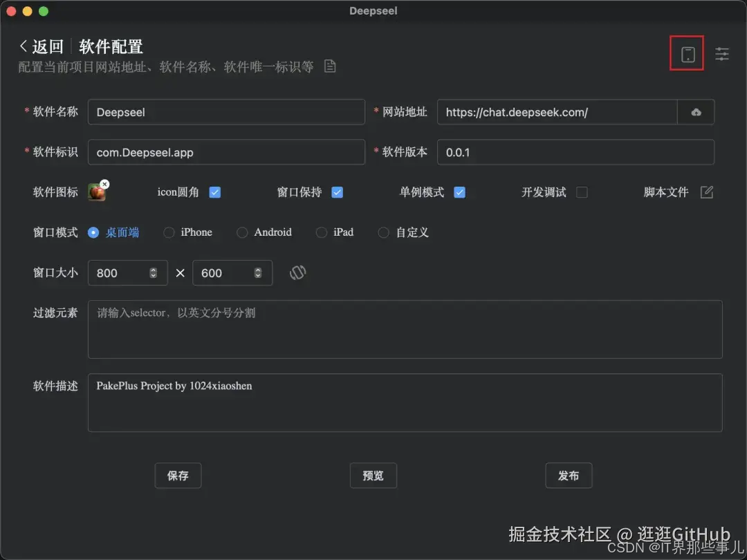747x560 pixels.
Task: Adjust width 800 stepper arrows
Action: pyautogui.click(x=153, y=273)
